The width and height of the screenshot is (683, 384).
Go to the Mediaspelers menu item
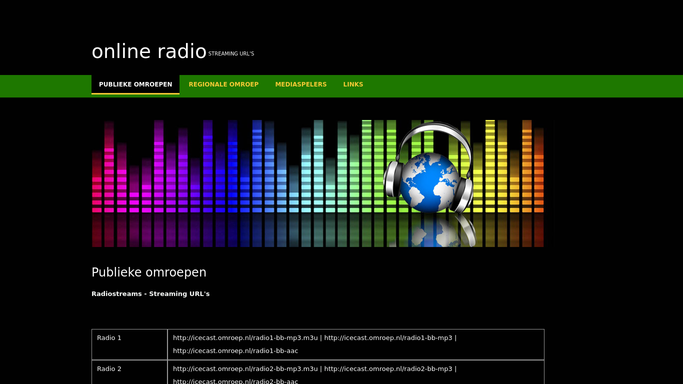[301, 84]
